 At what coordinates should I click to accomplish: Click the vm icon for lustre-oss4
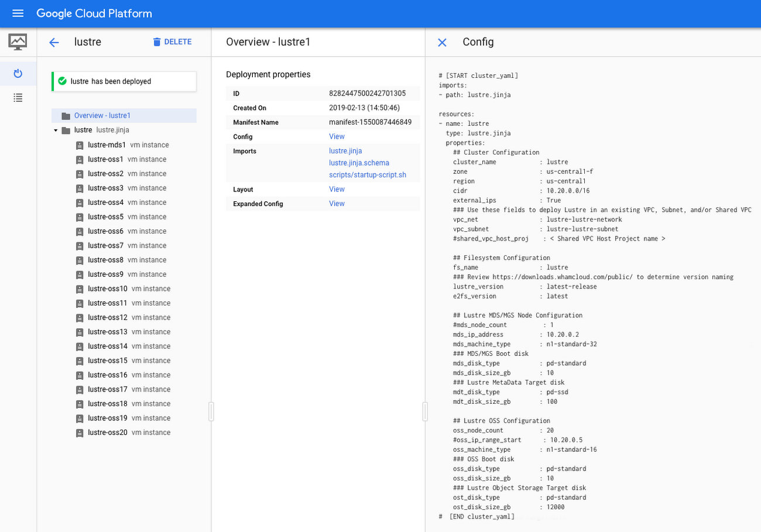coord(80,202)
